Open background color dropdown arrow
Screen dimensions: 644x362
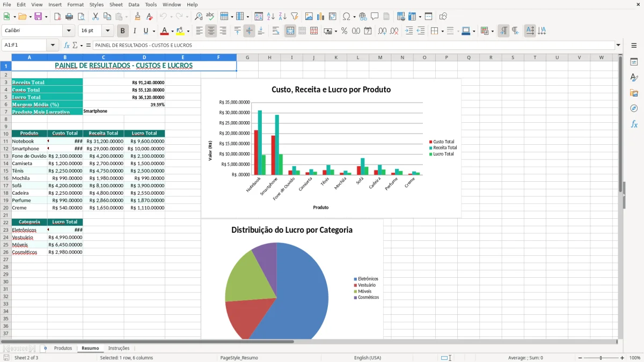point(188,32)
